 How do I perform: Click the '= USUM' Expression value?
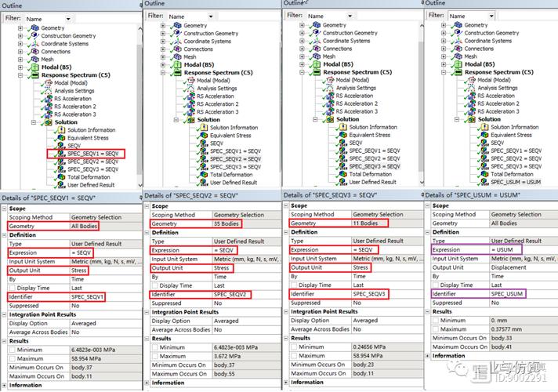[502, 249]
